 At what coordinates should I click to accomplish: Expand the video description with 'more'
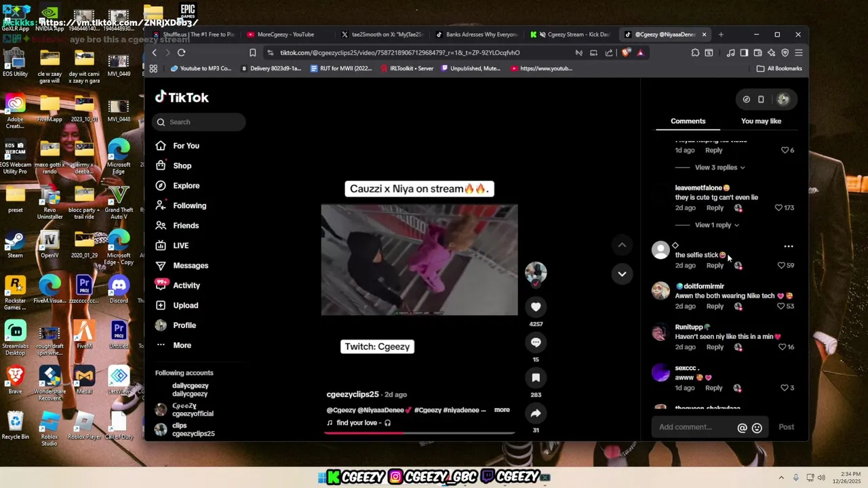click(x=502, y=410)
